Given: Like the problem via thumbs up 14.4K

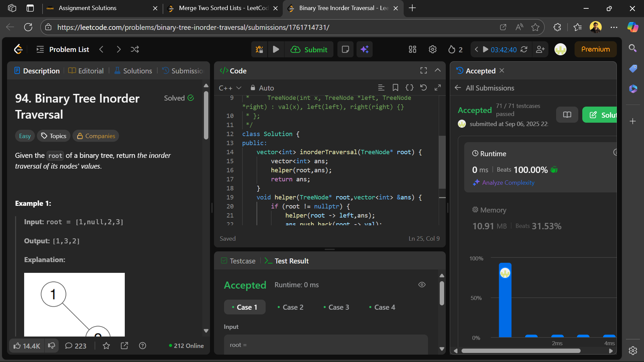Looking at the screenshot, I should point(27,346).
